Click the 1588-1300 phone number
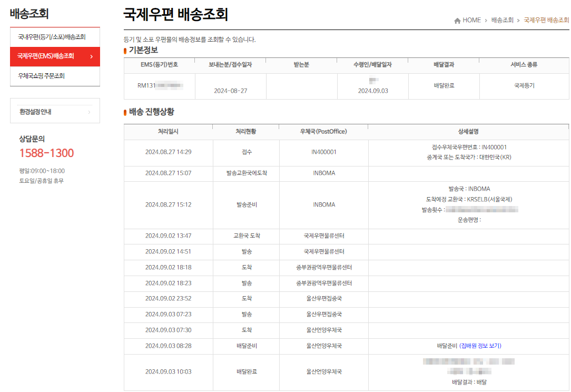Viewport: 571px width, 392px height. click(x=46, y=153)
